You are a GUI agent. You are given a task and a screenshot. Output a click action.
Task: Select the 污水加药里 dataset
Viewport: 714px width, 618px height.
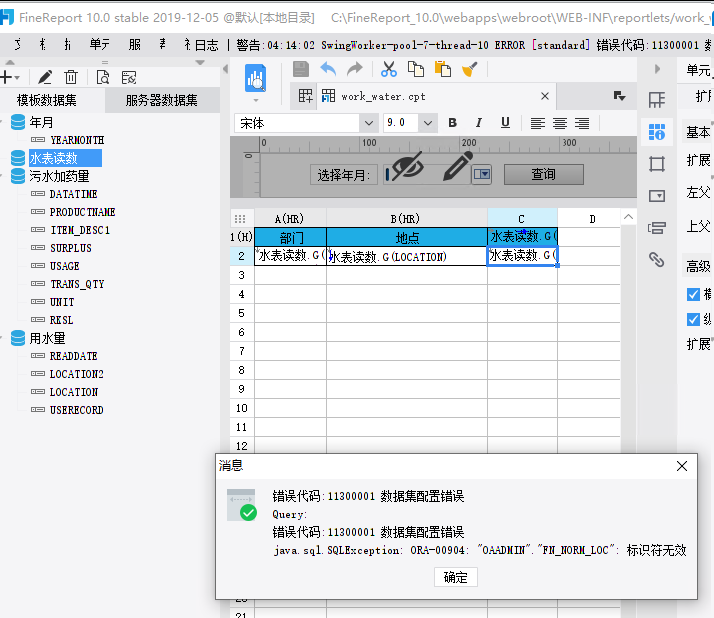(59, 176)
